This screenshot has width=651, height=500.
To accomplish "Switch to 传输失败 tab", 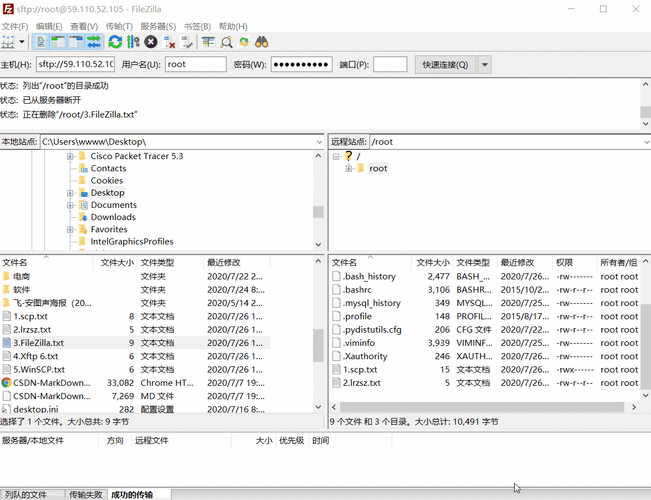I will point(86,495).
